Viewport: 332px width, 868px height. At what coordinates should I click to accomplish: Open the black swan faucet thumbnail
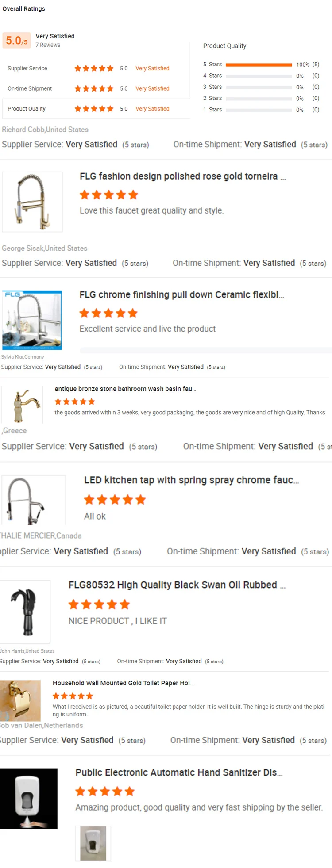pos(24,612)
